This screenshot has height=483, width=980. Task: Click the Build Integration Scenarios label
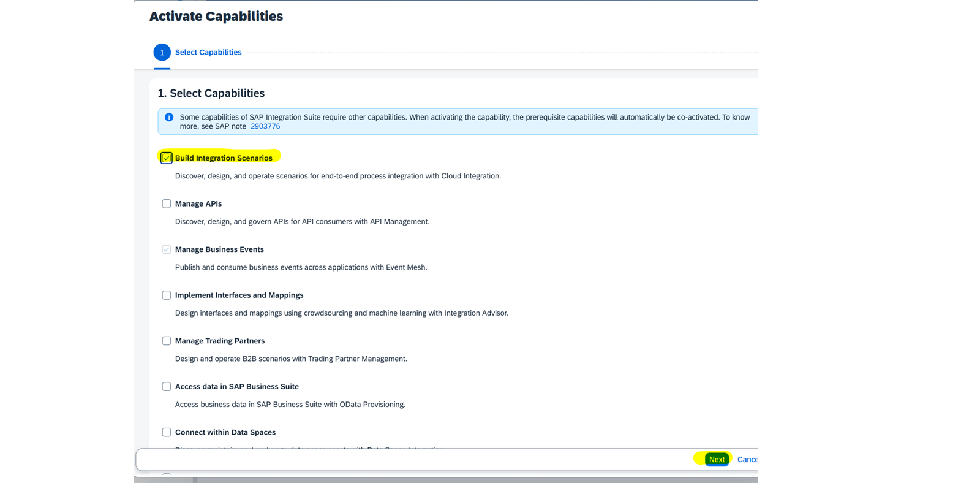(224, 158)
